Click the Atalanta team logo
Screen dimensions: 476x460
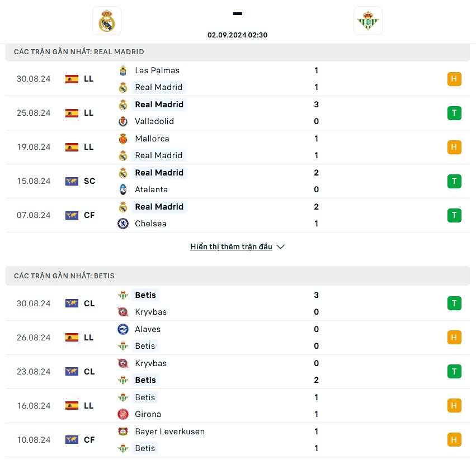coord(124,189)
